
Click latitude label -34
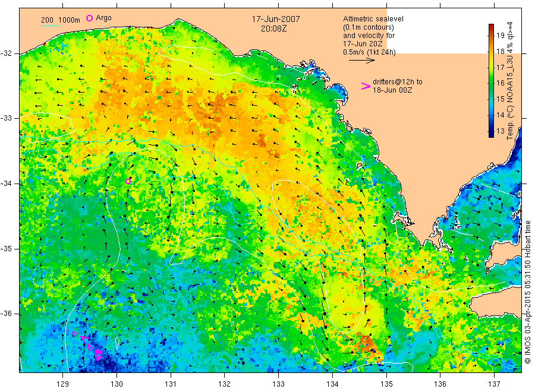[7, 184]
